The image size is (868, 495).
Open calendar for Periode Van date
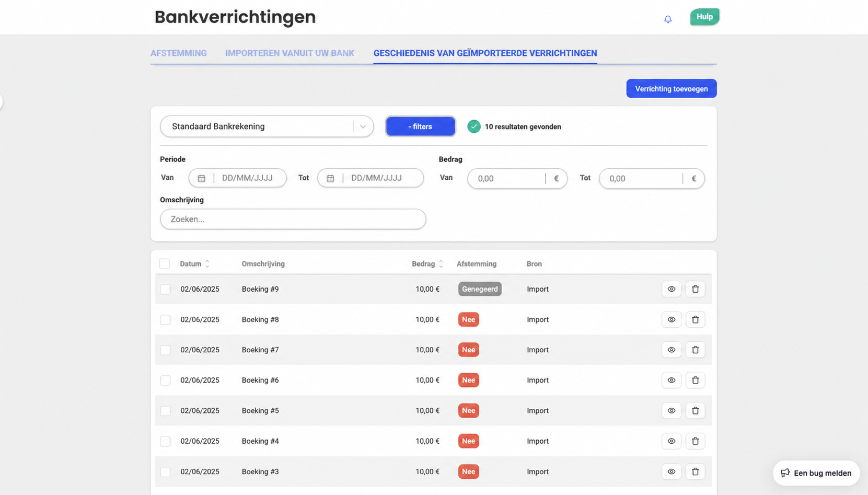[201, 178]
